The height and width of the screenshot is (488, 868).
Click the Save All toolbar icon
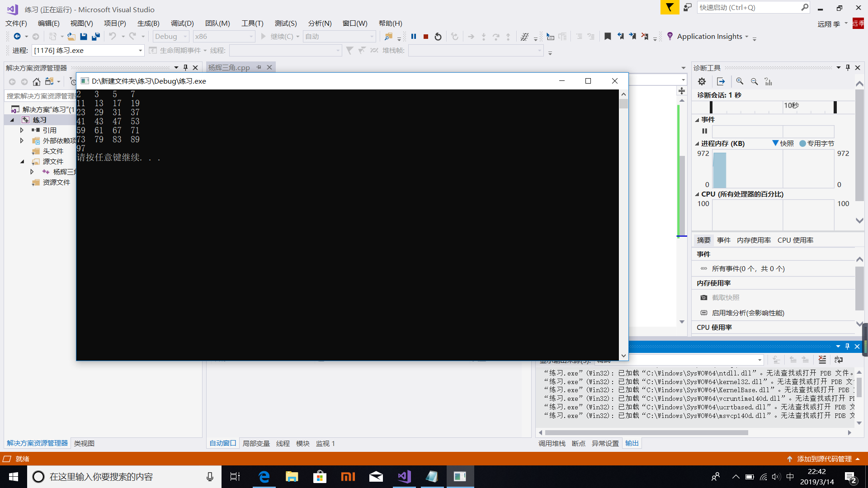(95, 37)
